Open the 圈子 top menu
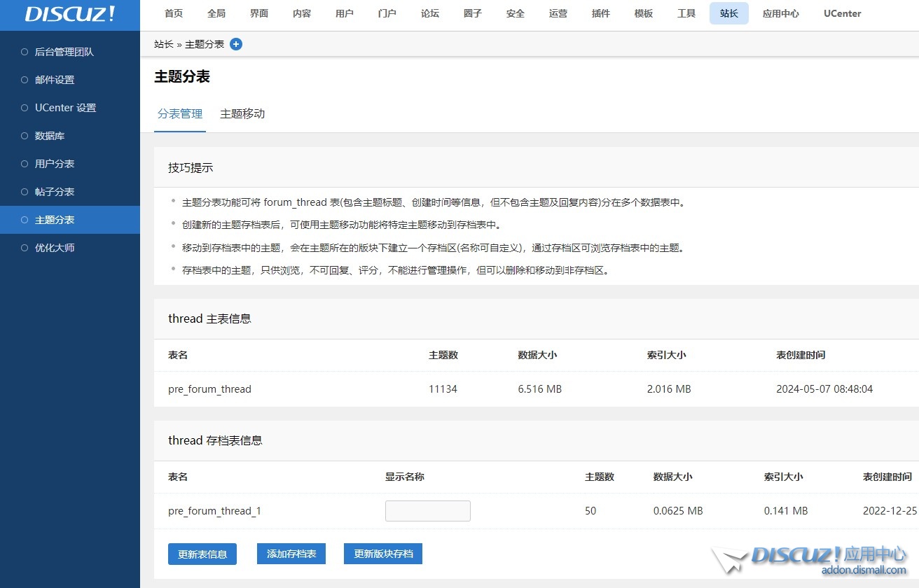The image size is (919, 588). click(473, 13)
